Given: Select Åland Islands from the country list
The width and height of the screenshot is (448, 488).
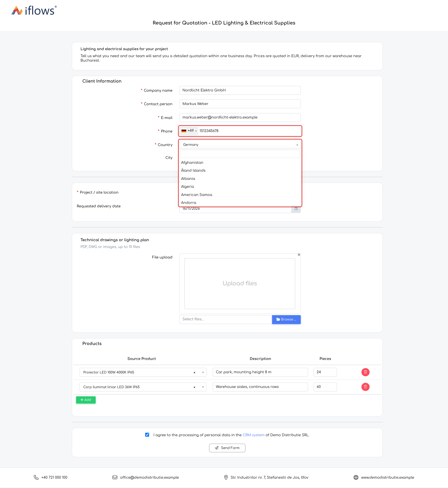Looking at the screenshot, I should click(240, 171).
